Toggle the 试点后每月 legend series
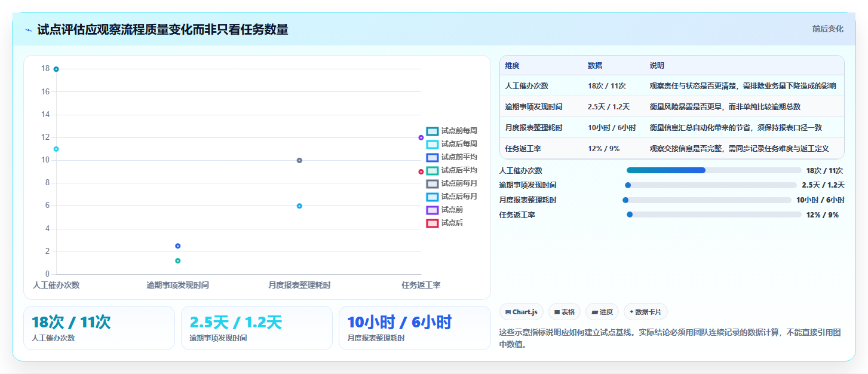The image size is (868, 374). 452,197
